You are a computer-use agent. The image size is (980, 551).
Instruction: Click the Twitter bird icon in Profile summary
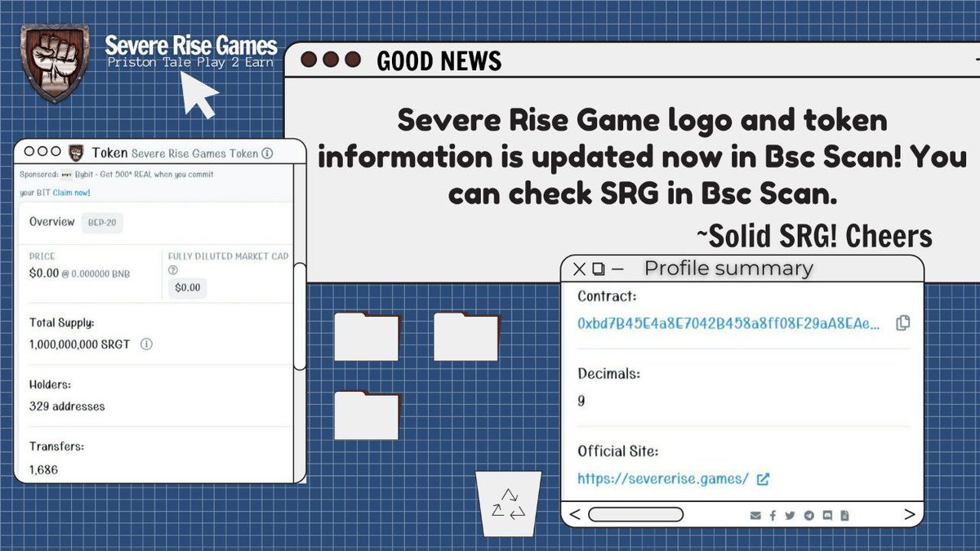coord(790,515)
